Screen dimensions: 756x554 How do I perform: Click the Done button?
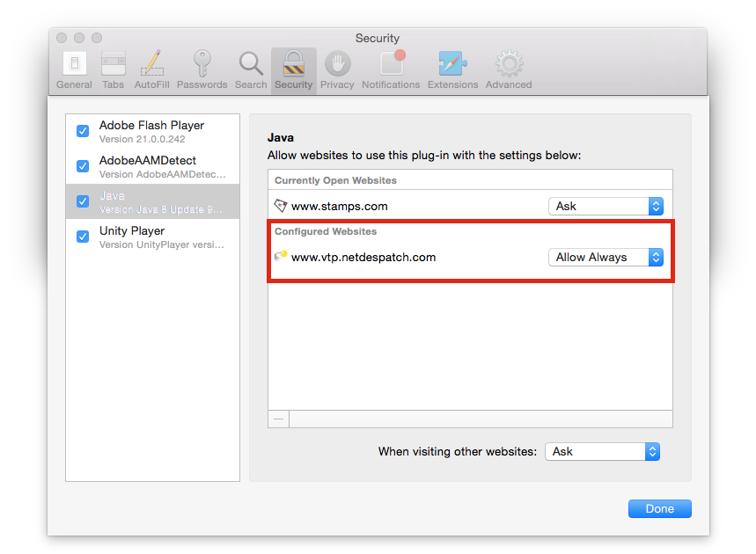[x=659, y=508]
